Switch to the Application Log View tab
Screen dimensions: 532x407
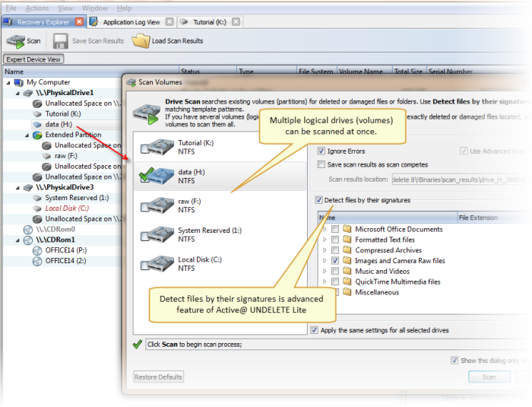131,22
